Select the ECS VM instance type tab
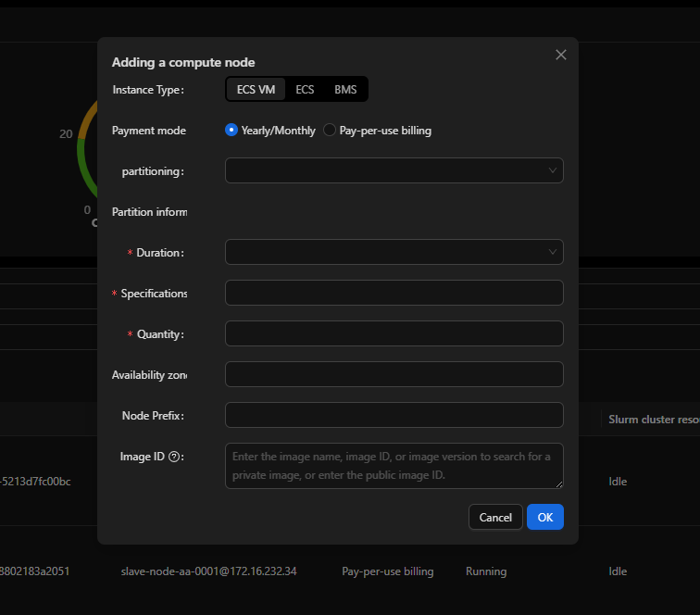 (256, 89)
